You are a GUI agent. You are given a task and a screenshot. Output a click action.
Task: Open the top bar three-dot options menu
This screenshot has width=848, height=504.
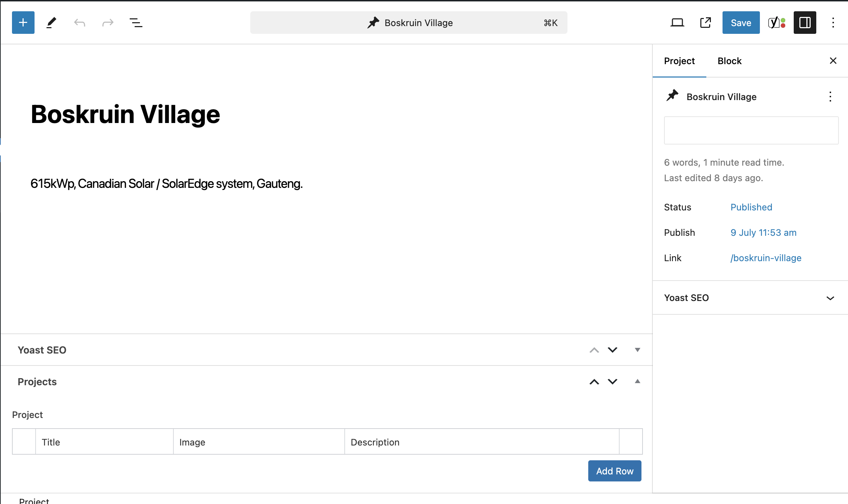click(x=833, y=23)
